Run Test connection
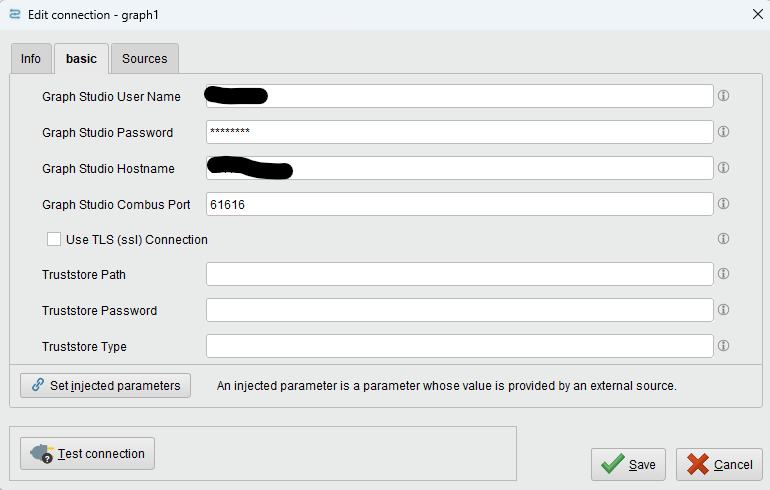This screenshot has height=490, width=770. pos(88,453)
